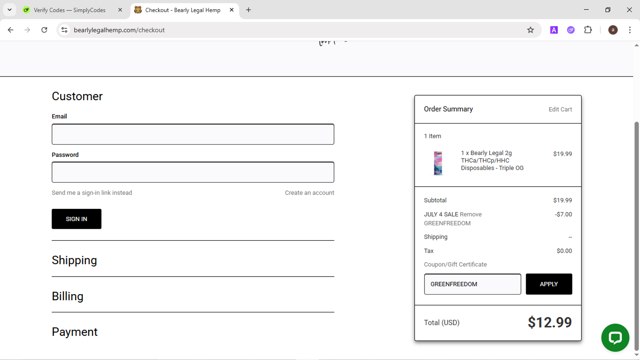Open the tab search dropdown arrow
640x360 pixels.
[9, 10]
